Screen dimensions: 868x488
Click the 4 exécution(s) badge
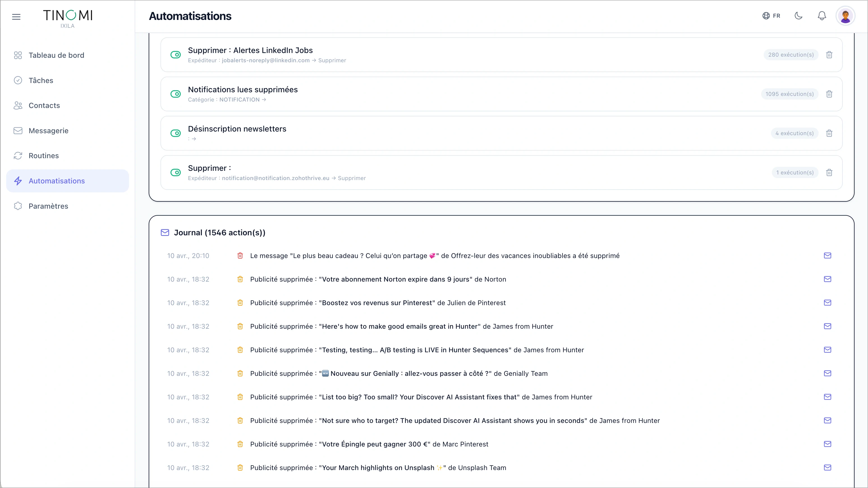794,133
